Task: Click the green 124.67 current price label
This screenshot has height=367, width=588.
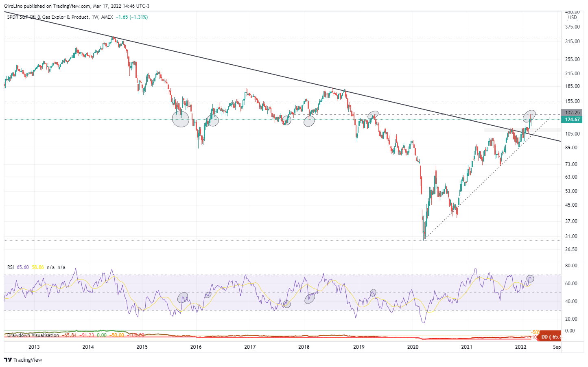Action: coord(573,120)
